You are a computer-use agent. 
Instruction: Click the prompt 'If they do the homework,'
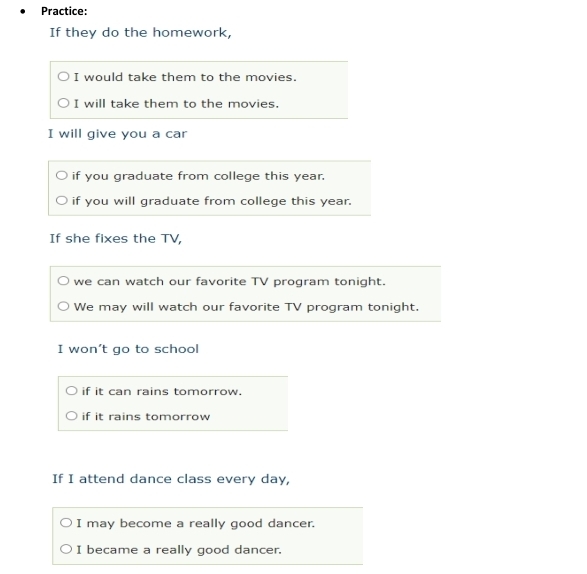pos(140,33)
